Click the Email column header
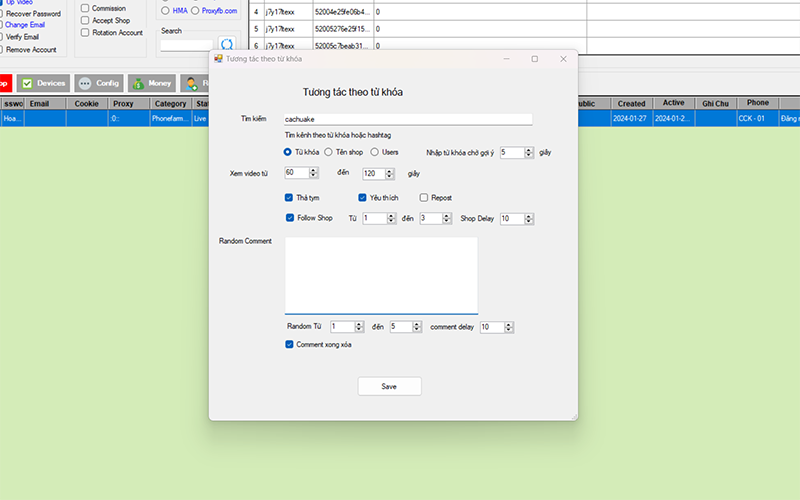The image size is (800, 500). pyautogui.click(x=45, y=104)
